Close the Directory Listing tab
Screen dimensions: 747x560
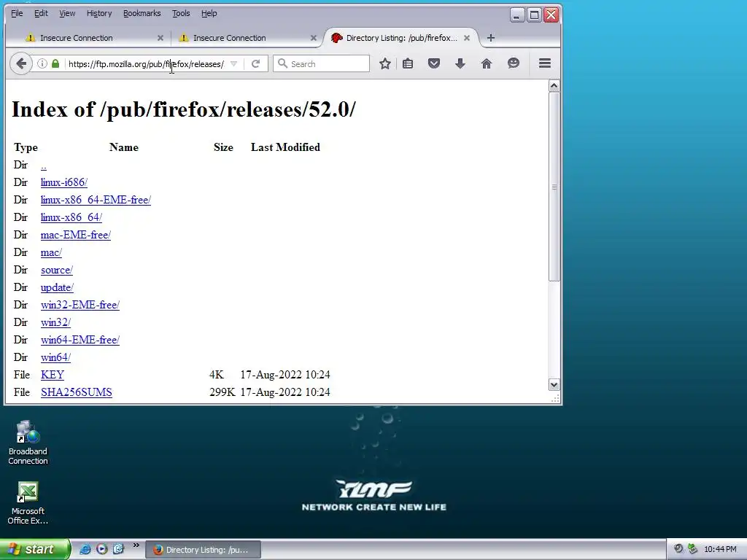467,38
